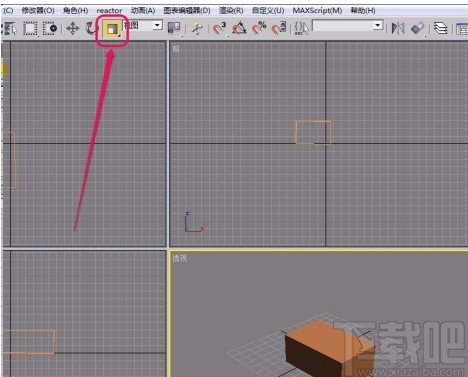Open the 帮助(H) menu
This screenshot has height=377, width=468.
(363, 10)
